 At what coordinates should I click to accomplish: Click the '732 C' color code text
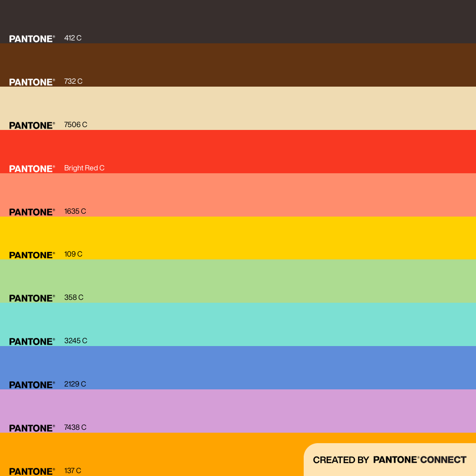[73, 81]
